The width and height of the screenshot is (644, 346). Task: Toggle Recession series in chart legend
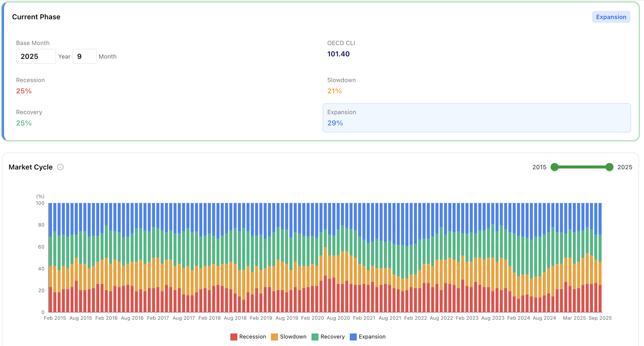point(252,336)
